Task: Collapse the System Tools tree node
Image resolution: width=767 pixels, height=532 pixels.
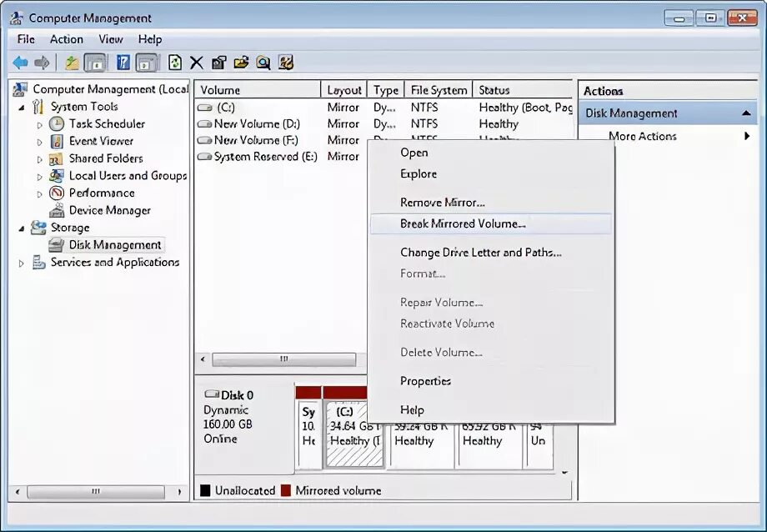Action: 22,108
